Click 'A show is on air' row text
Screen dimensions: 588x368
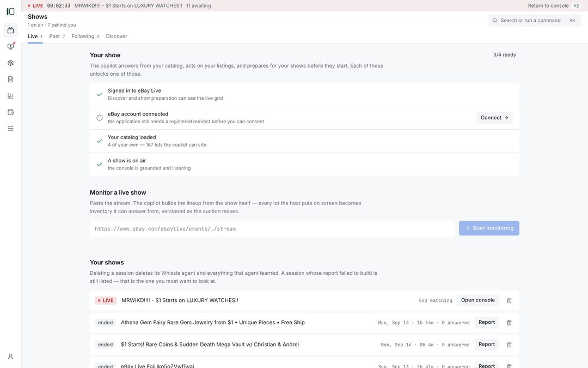[x=127, y=160]
